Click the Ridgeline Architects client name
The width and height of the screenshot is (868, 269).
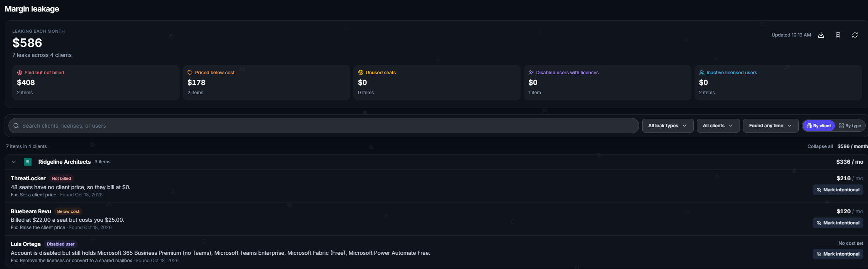tap(65, 162)
